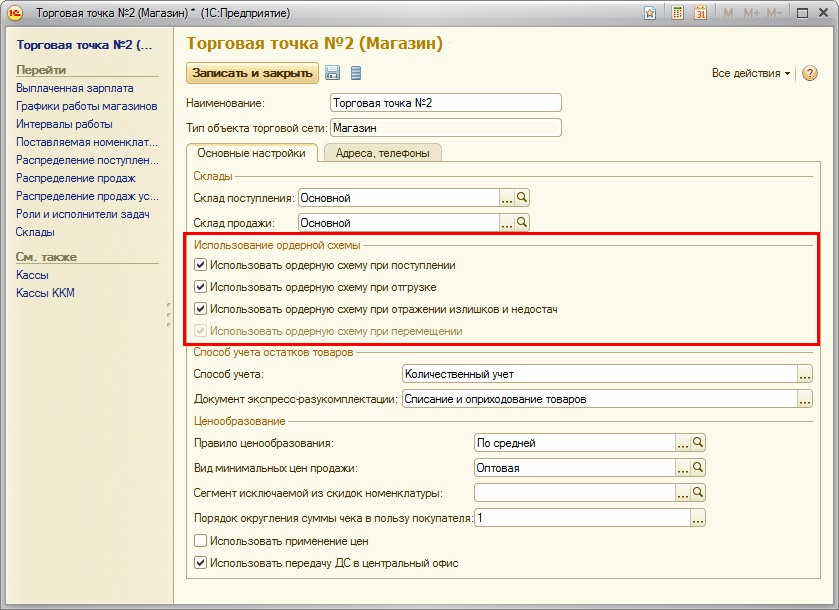This screenshot has height=610, width=839.
Task: Open help with the question mark icon
Action: tap(810, 73)
